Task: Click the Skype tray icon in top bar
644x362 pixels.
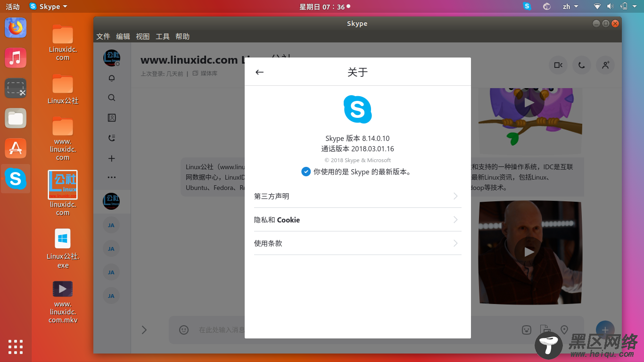Action: point(527,6)
